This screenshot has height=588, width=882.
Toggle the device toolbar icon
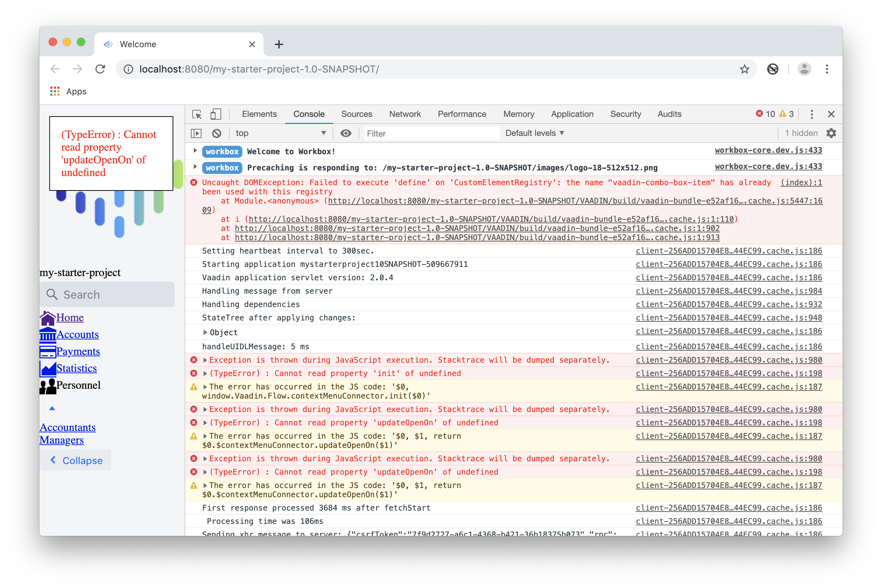point(216,114)
